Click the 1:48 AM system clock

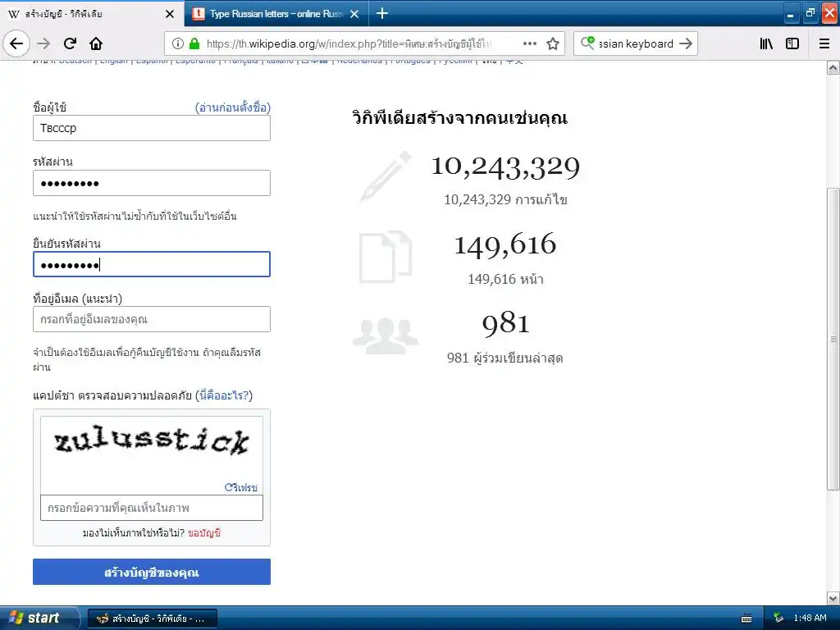(x=810, y=619)
